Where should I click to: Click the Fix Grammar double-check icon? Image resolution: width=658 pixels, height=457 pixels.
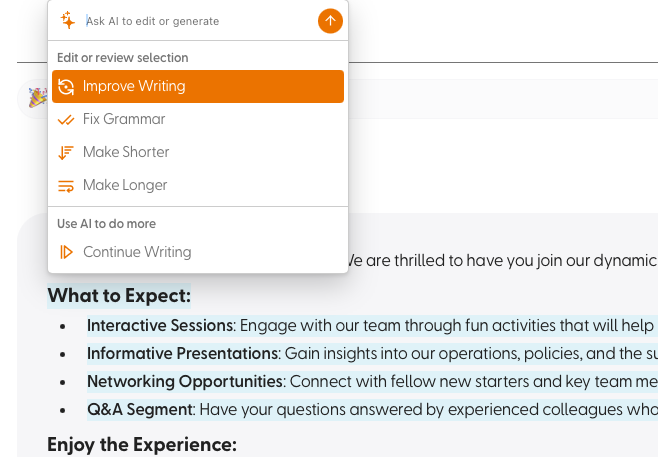[x=66, y=120]
